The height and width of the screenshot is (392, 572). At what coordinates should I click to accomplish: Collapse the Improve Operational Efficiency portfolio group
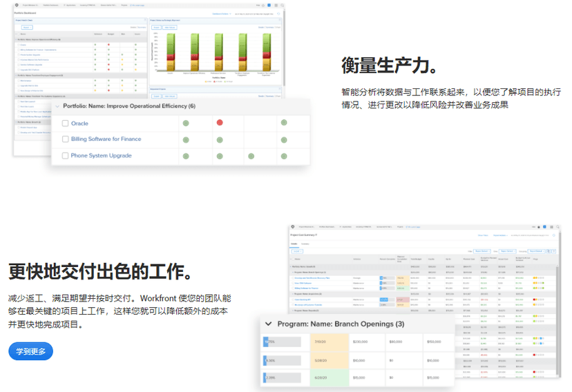click(x=57, y=106)
